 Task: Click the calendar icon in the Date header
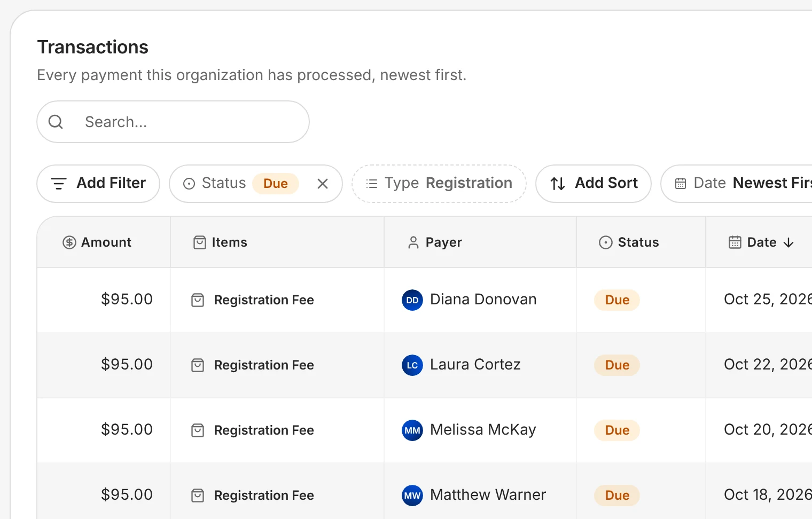[x=735, y=242]
